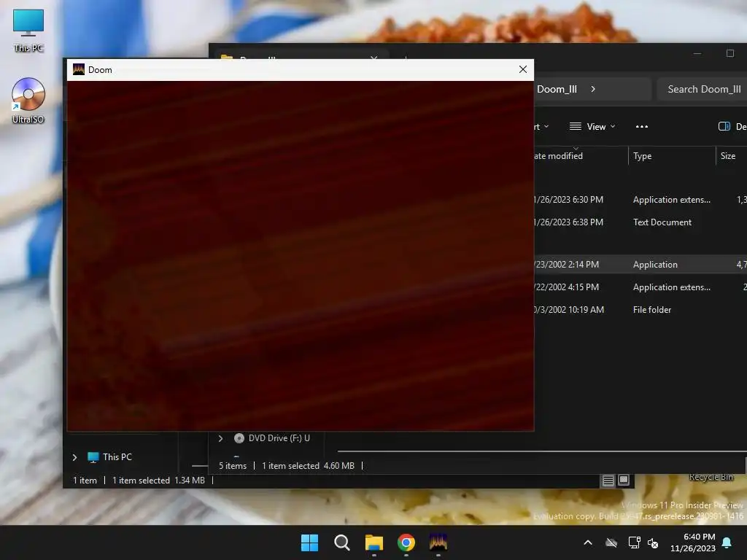Expand This PC in the navigation pane
Viewport: 747px width, 560px height.
coord(75,457)
